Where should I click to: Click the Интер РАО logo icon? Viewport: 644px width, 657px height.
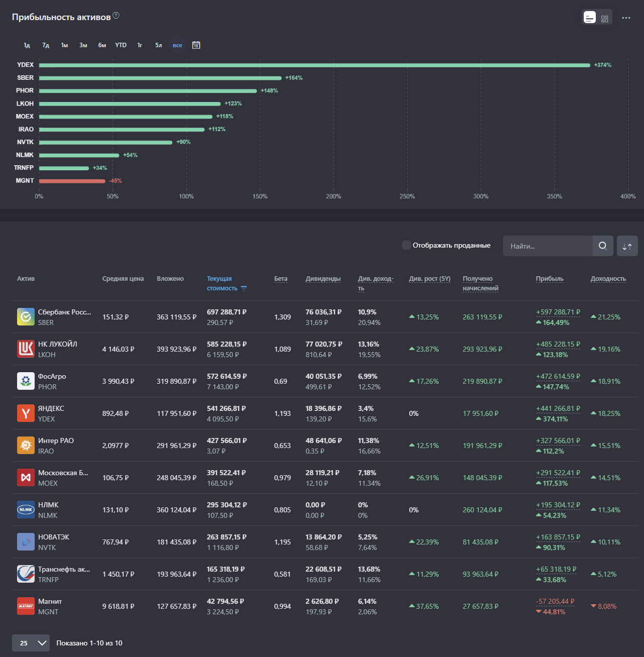click(x=26, y=446)
